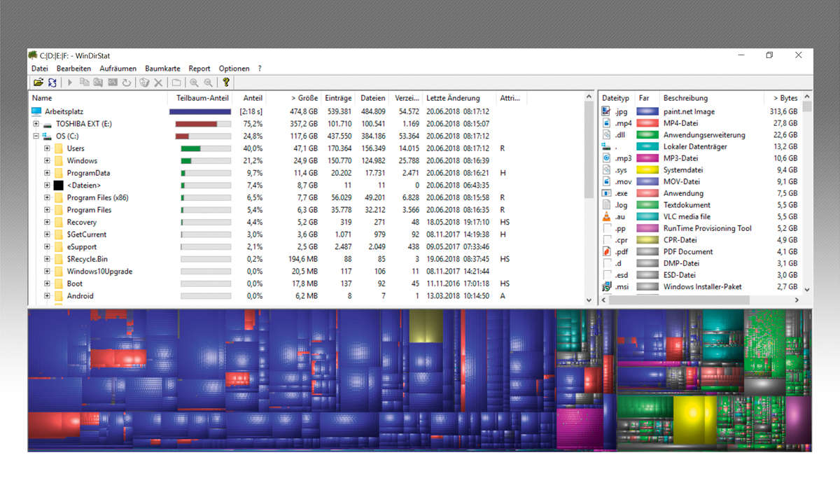Select the Program Files folder name
The height and width of the screenshot is (504, 840).
click(x=89, y=210)
